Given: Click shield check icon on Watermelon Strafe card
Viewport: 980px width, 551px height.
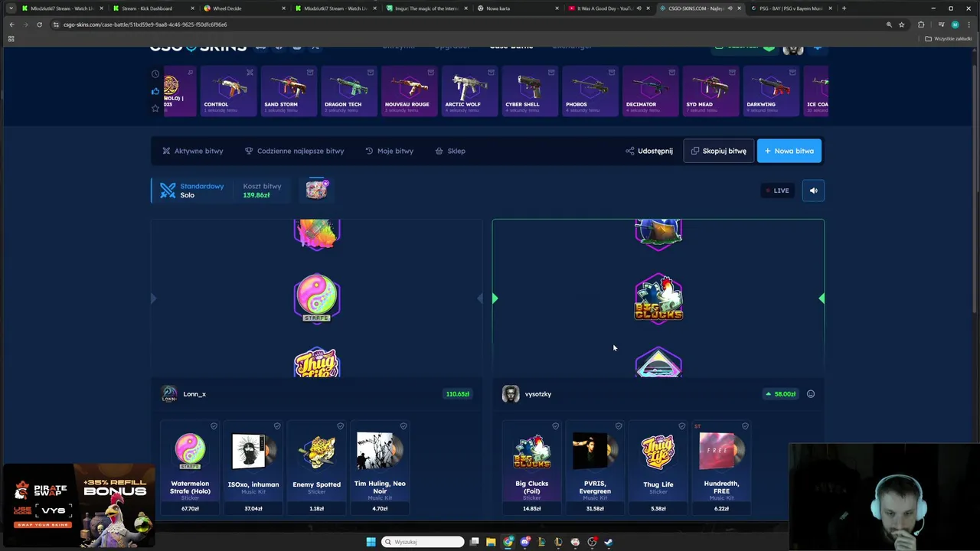Looking at the screenshot, I should 214,426.
